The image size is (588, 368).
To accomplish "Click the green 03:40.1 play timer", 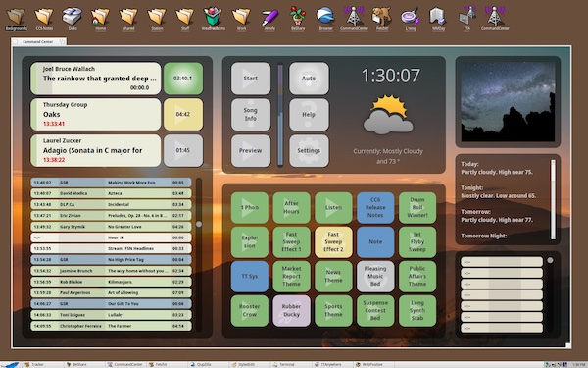I will 183,79.
